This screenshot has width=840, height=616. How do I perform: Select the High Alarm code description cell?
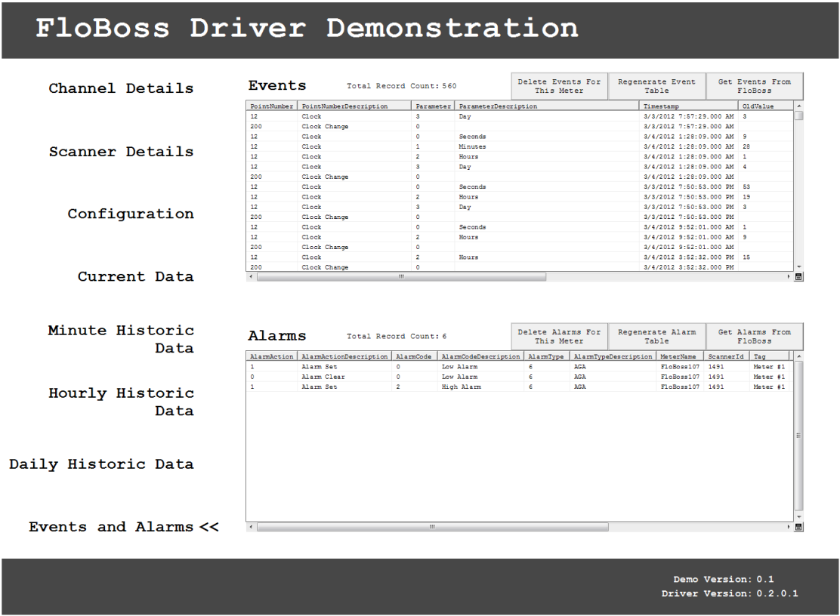pyautogui.click(x=462, y=387)
